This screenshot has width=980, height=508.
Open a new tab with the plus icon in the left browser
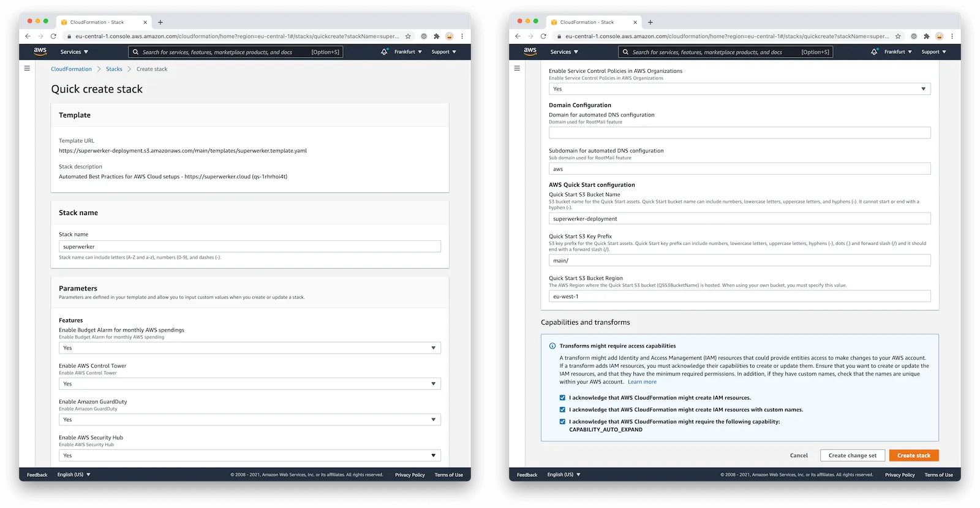160,22
